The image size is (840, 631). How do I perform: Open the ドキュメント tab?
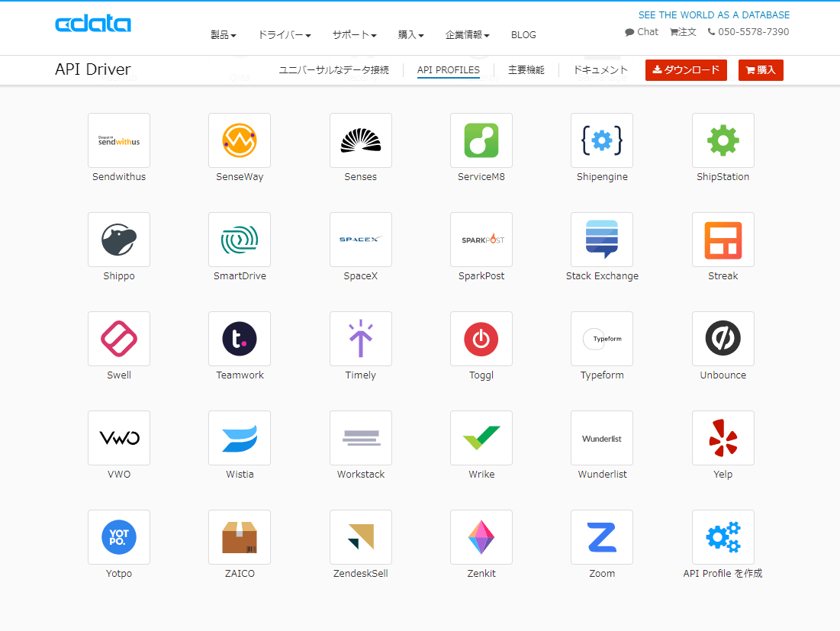point(600,70)
